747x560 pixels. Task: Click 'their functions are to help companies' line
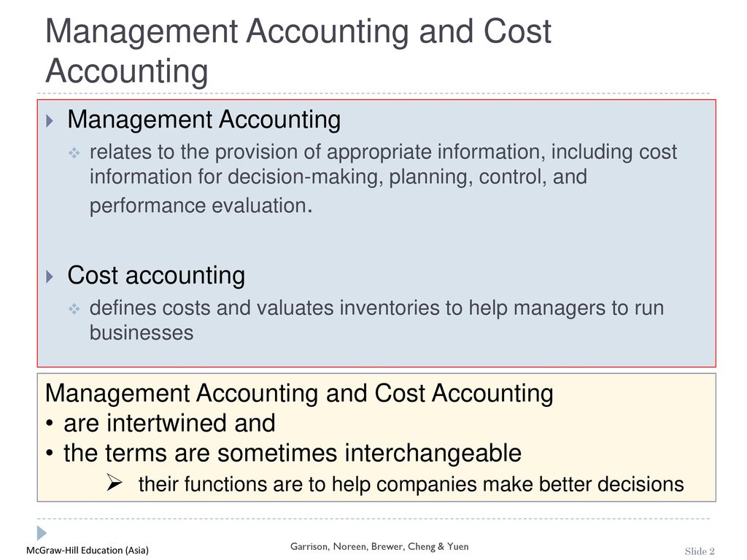tap(411, 484)
